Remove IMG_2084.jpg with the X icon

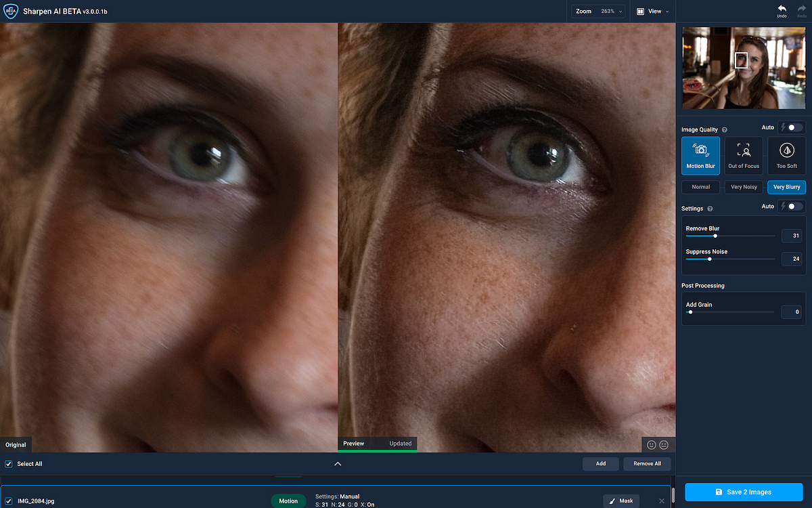(662, 501)
